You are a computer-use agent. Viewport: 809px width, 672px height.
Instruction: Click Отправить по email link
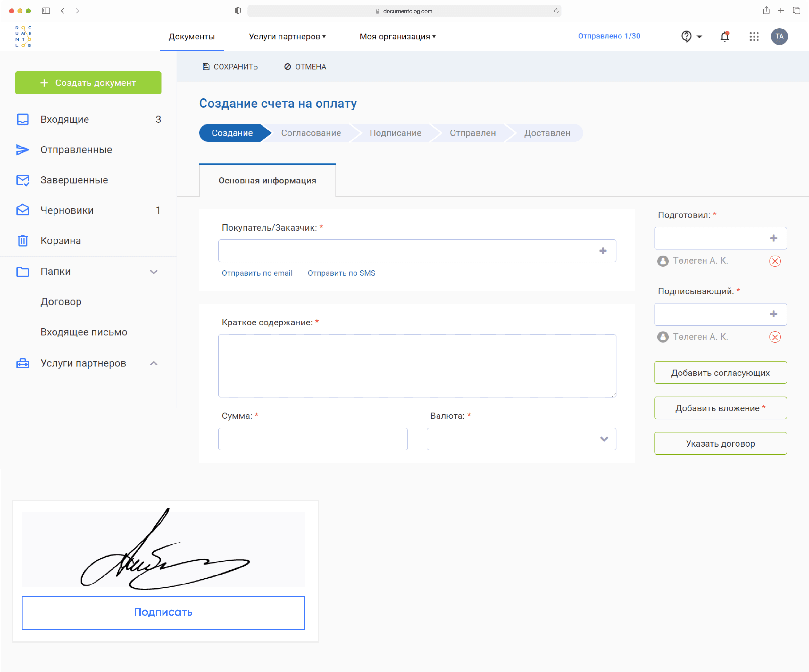coord(257,273)
